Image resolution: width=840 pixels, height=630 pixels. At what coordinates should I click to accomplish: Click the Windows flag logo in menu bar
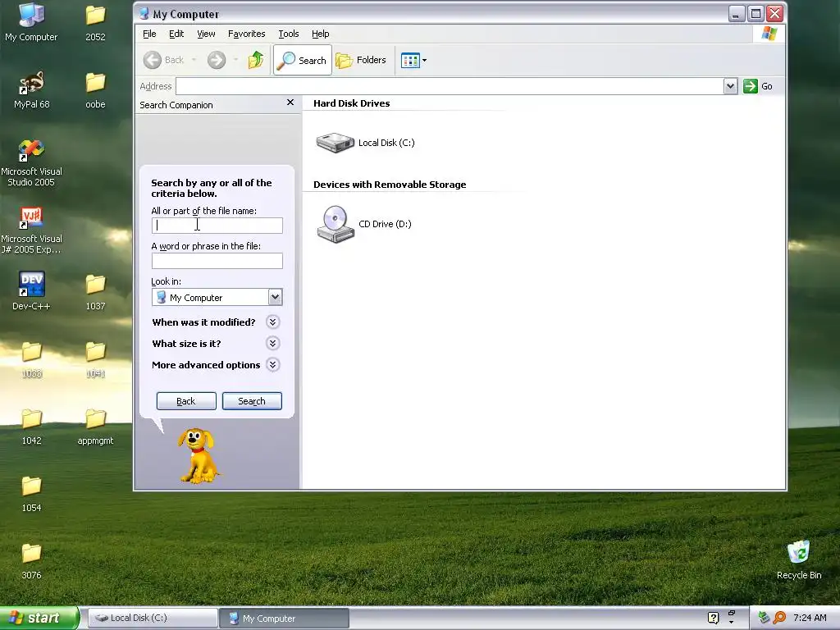click(x=769, y=34)
